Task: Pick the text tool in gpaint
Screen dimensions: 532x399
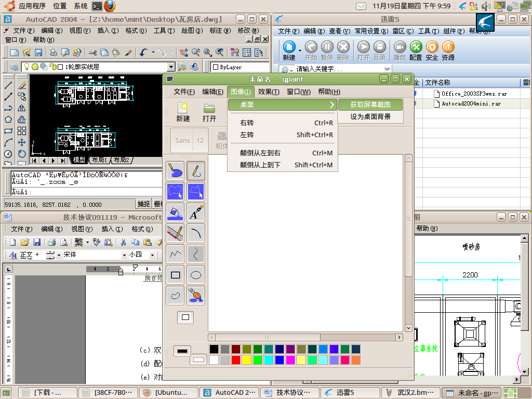Action: point(196,212)
